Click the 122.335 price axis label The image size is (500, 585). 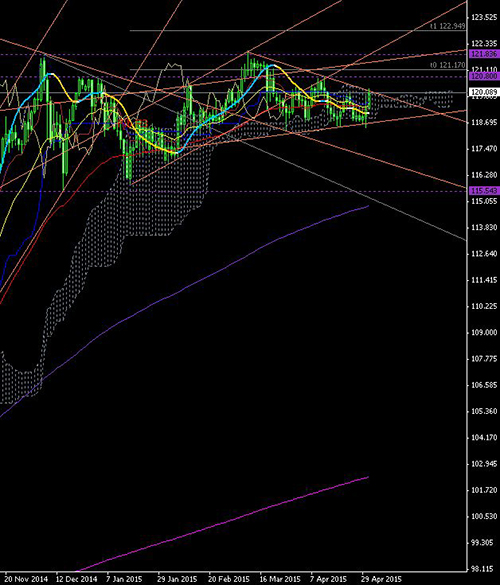(x=484, y=44)
